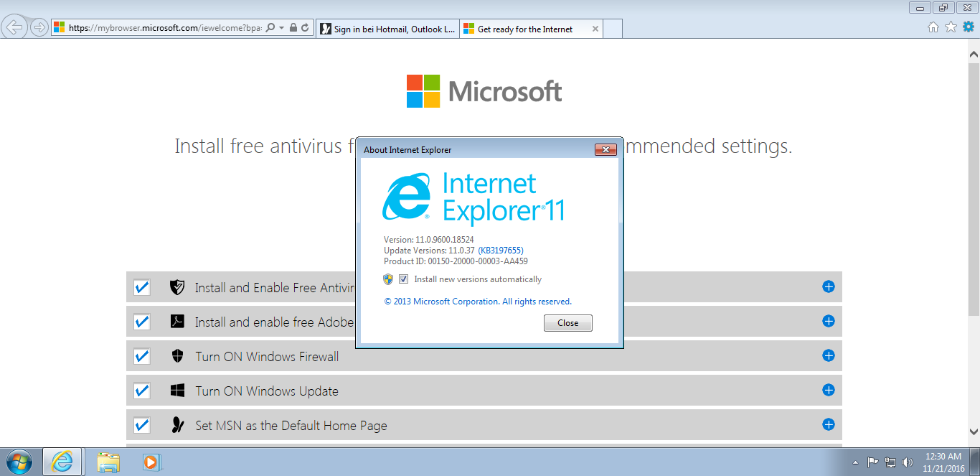This screenshot has width=980, height=476.
Task: Uncheck Turn ON Windows Firewall checkbox
Action: pyautogui.click(x=142, y=356)
